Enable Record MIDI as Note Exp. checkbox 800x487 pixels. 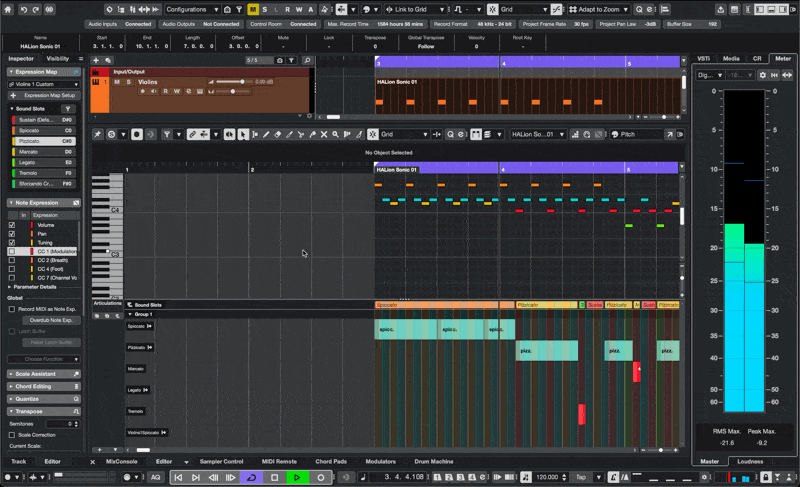click(12, 309)
